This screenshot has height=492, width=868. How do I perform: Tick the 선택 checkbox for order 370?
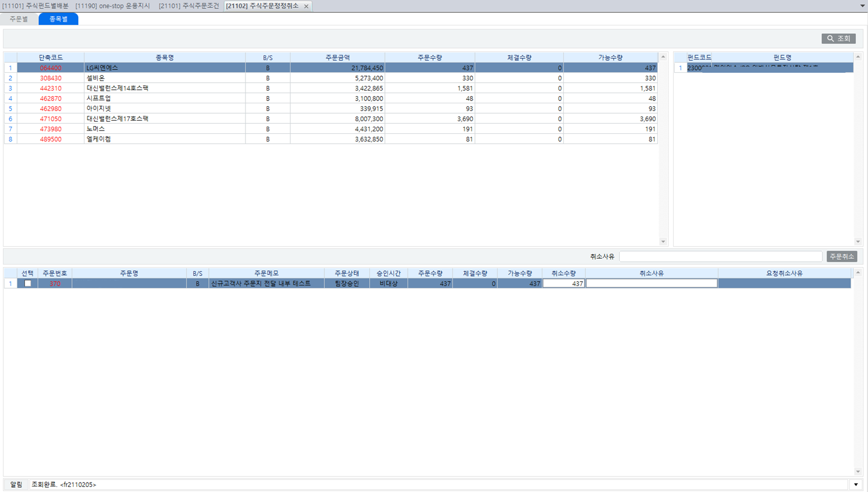(28, 283)
